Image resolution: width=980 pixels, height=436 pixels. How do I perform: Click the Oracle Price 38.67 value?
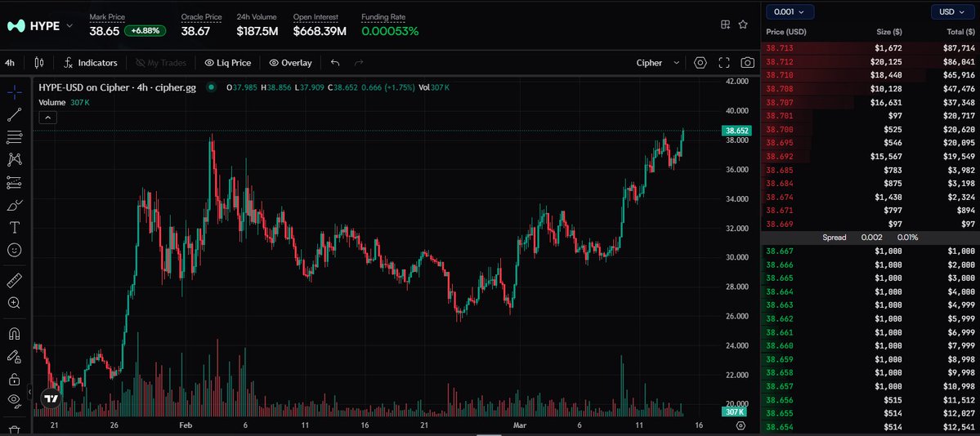point(195,30)
